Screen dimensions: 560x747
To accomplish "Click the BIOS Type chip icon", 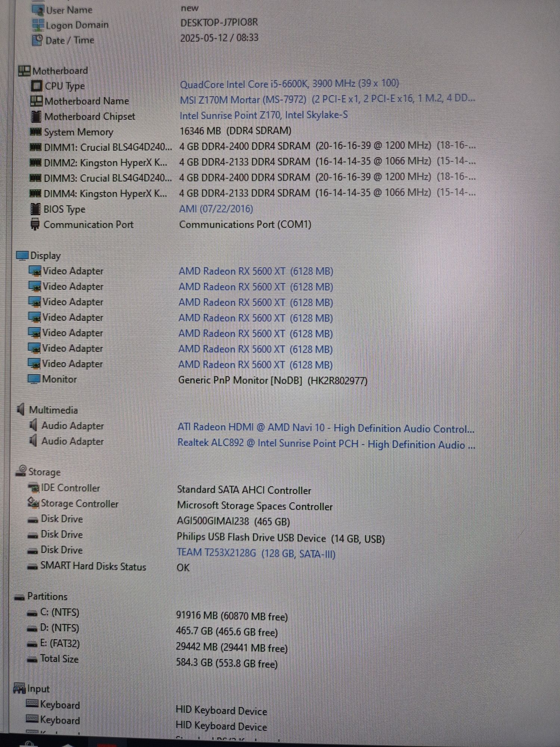I will 35,209.
